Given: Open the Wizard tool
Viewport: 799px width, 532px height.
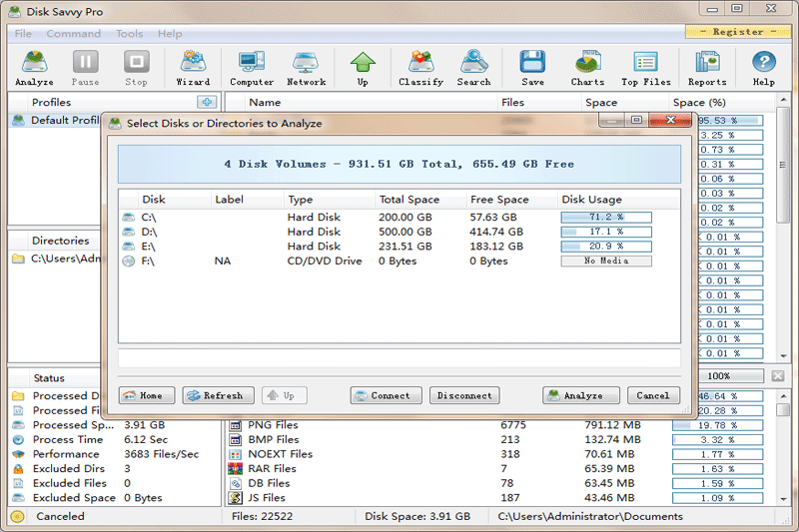Looking at the screenshot, I should click(193, 68).
